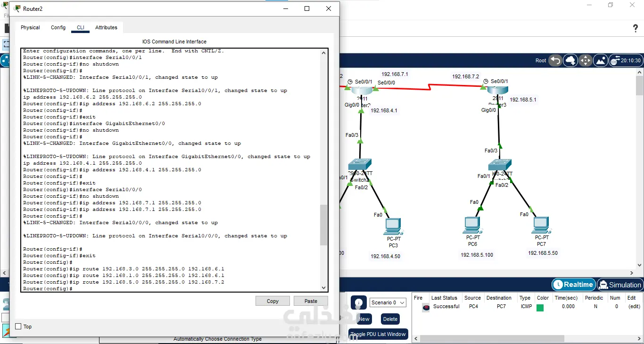This screenshot has height=344, width=644.
Task: Click the Destination column header
Action: [x=499, y=298]
